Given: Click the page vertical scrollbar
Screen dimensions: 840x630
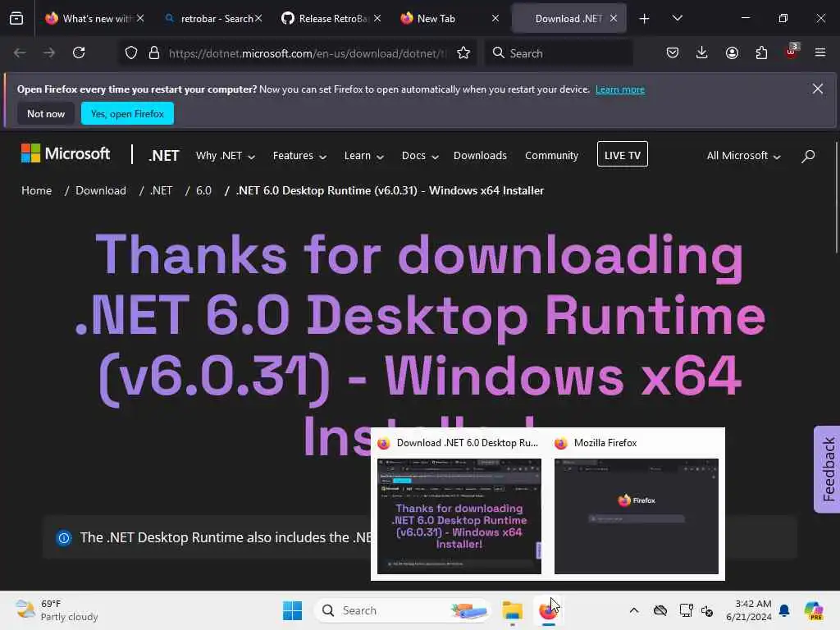Looking at the screenshot, I should click(836, 199).
